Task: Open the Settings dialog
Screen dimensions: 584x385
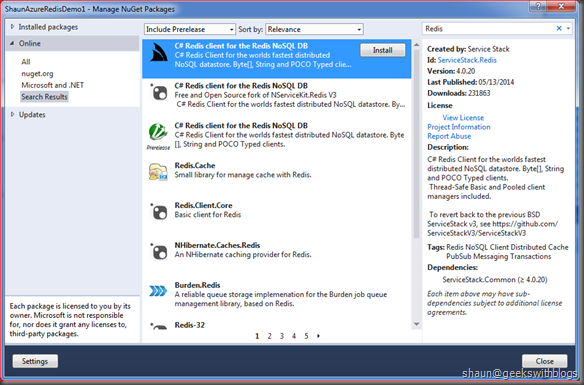Action: click(35, 361)
